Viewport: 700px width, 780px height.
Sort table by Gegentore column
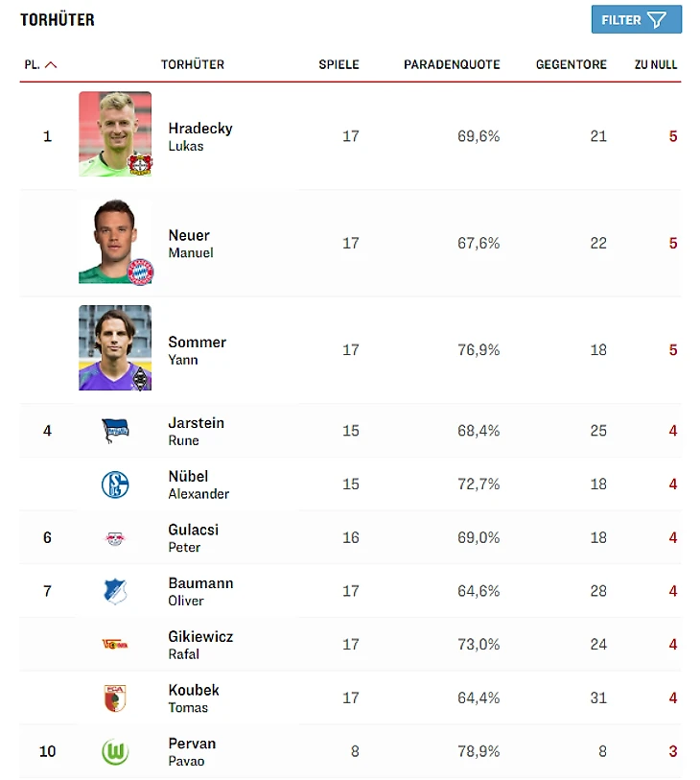572,64
